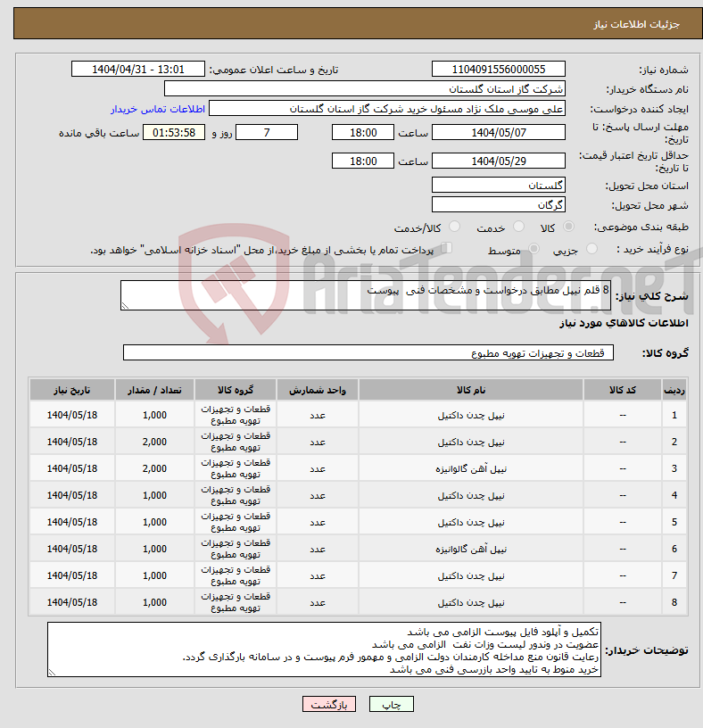Click the resize handle of شرح کلی نیاز box
Viewport: 703px width, 728px height.
(x=124, y=306)
